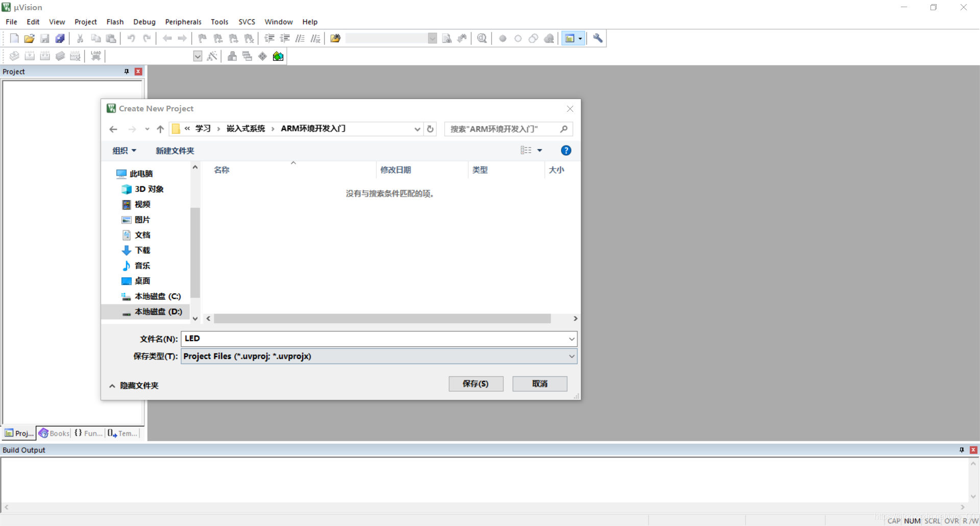Open the 组织 dropdown menu
Screen dimensions: 980x526
[124, 151]
